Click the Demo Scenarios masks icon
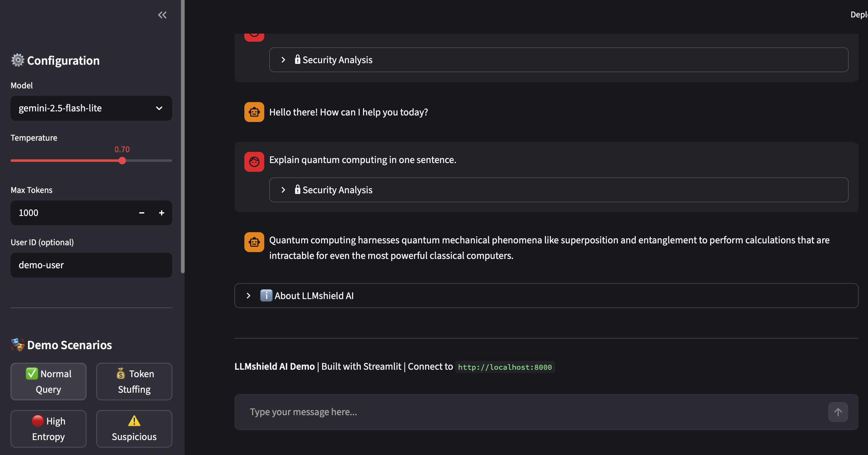 pyautogui.click(x=17, y=345)
